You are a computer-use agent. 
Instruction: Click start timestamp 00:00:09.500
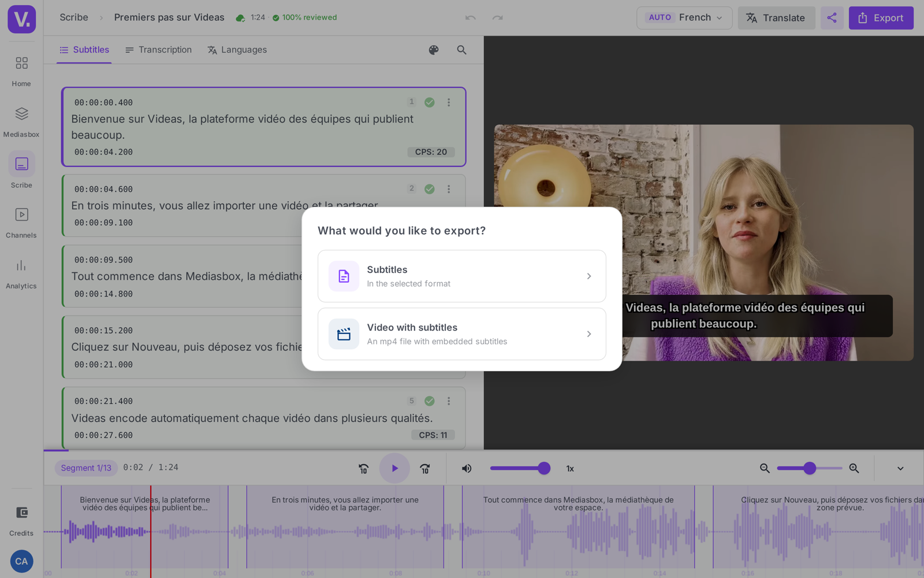click(x=103, y=260)
